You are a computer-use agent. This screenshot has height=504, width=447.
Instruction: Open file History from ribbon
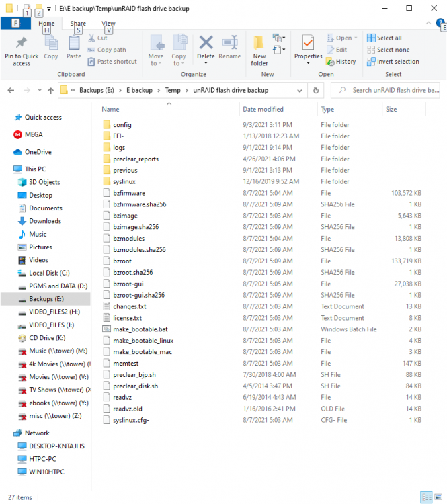[341, 62]
